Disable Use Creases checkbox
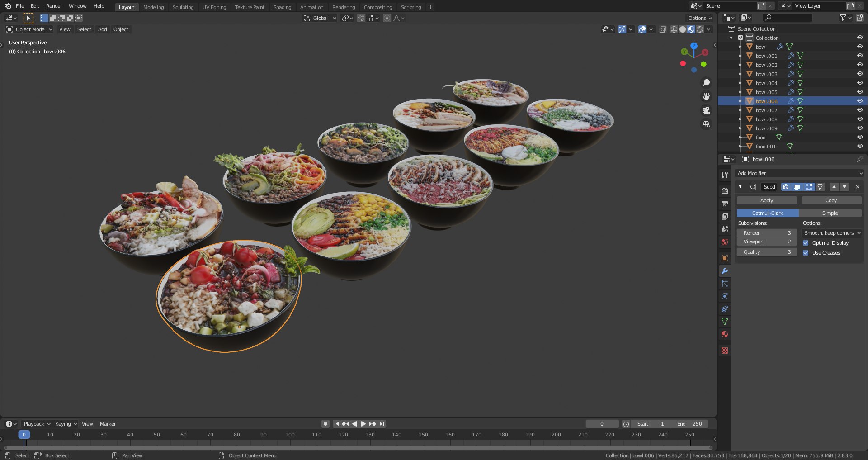 tap(806, 253)
